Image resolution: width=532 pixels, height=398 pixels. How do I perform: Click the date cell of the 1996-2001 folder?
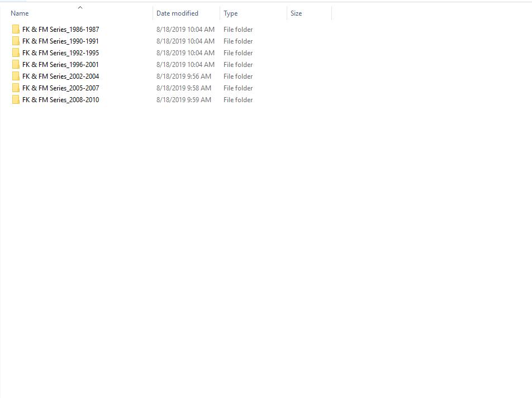[x=186, y=64]
